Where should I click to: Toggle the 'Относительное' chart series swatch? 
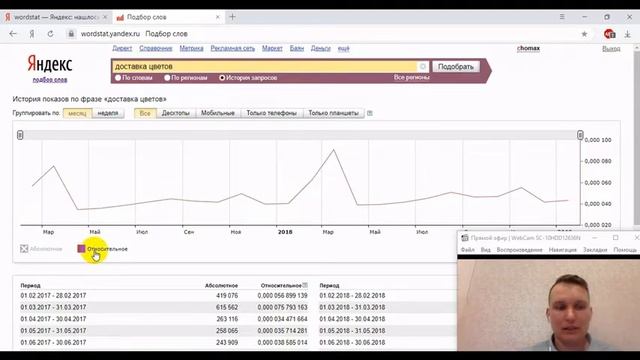click(81, 249)
